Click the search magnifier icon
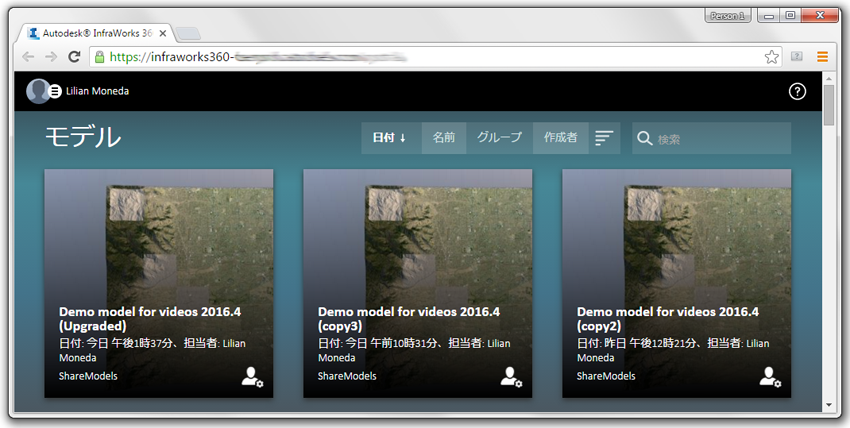This screenshot has width=850, height=428. 644,139
